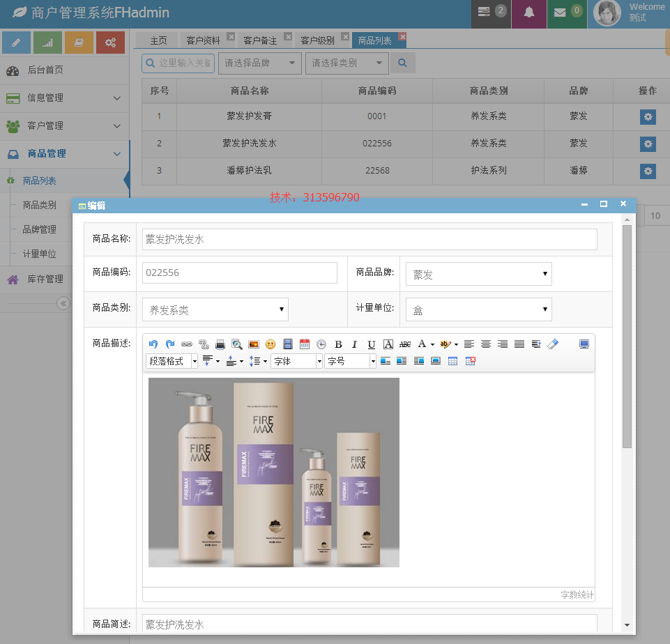Switch to the 主页 tab
The image size is (670, 644).
pos(158,40)
